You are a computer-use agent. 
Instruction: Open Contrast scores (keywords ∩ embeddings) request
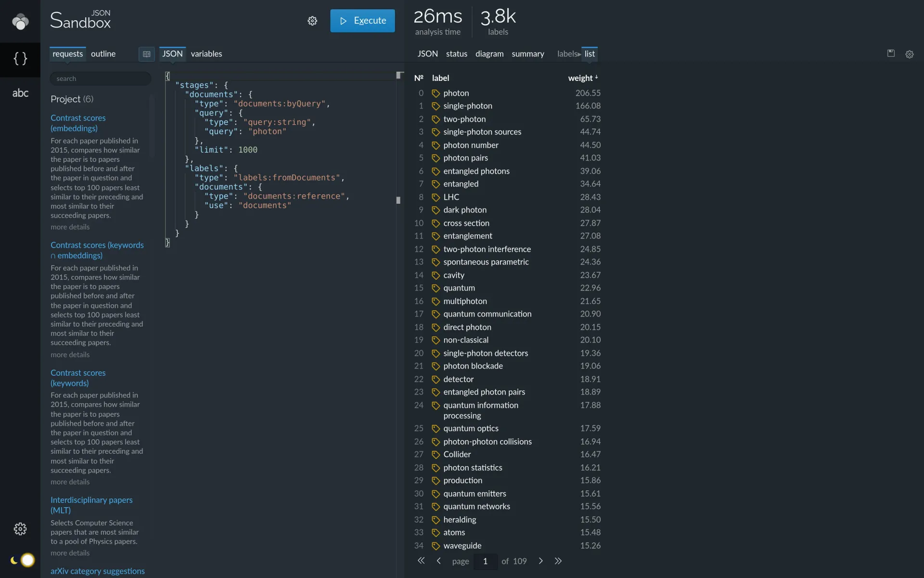(97, 250)
